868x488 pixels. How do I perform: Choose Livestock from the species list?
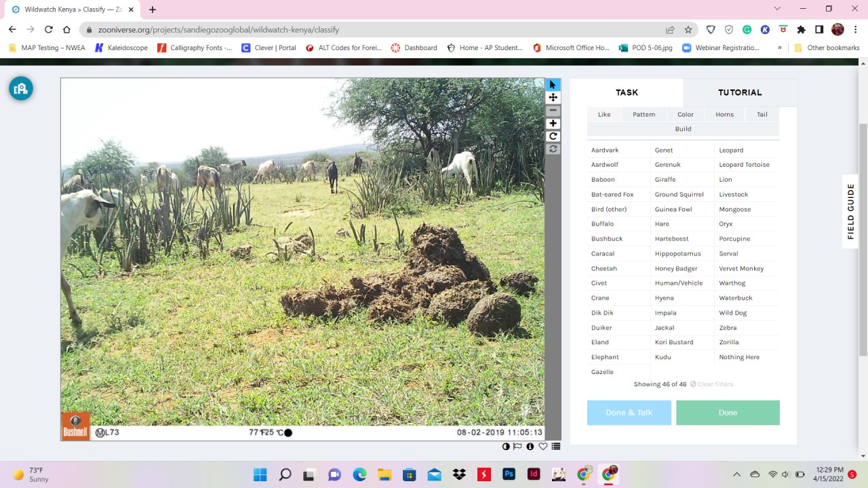tap(734, 195)
